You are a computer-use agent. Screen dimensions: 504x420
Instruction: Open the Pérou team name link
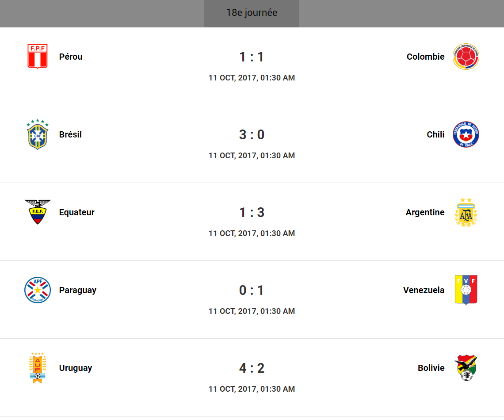pos(71,57)
